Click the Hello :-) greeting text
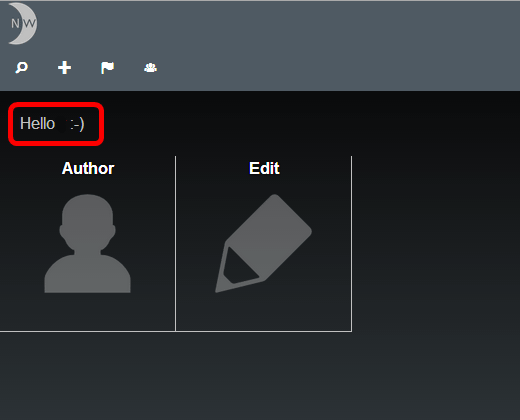This screenshot has height=420, width=520. [x=52, y=124]
